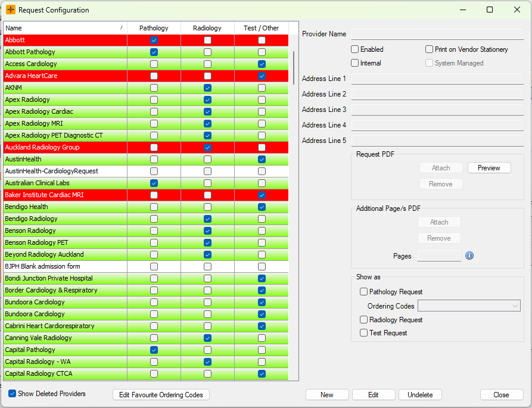Select the AustinHealth row
532x408 pixels.
point(146,159)
